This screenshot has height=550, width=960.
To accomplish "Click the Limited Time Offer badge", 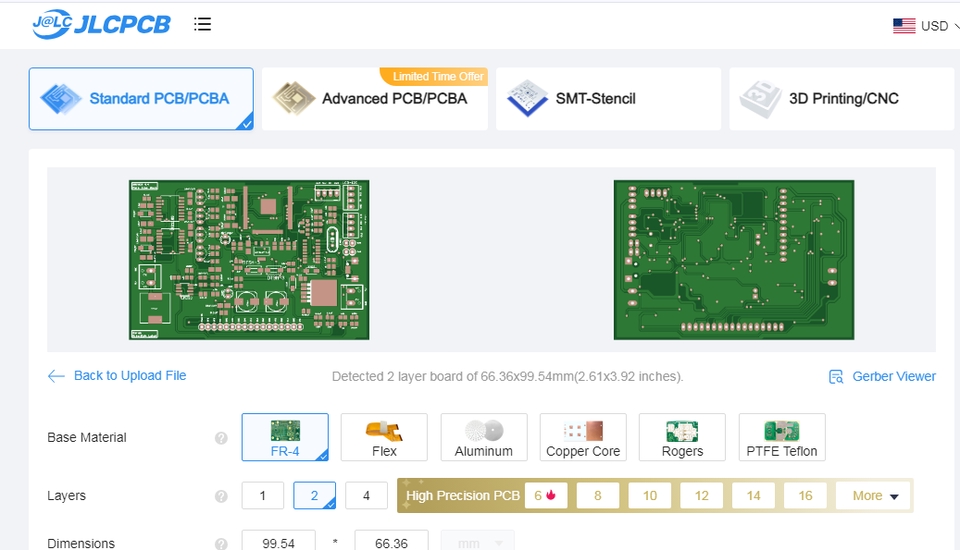I will (434, 77).
